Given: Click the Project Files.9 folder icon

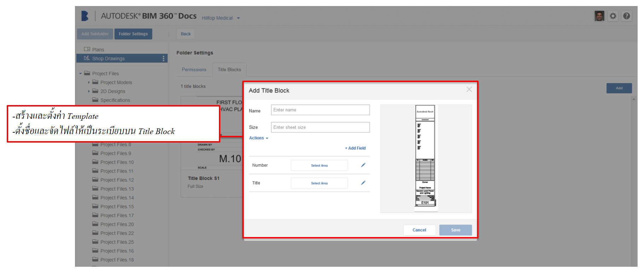Looking at the screenshot, I should click(x=95, y=153).
